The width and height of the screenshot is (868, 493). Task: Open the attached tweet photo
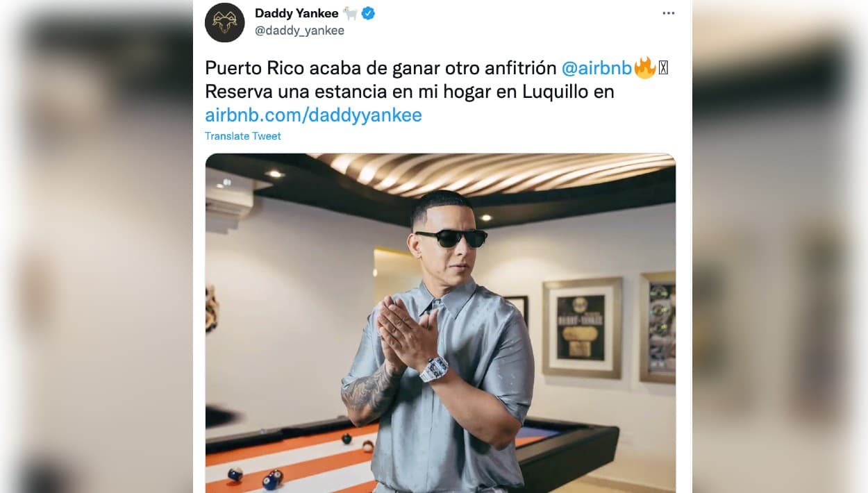(x=440, y=323)
